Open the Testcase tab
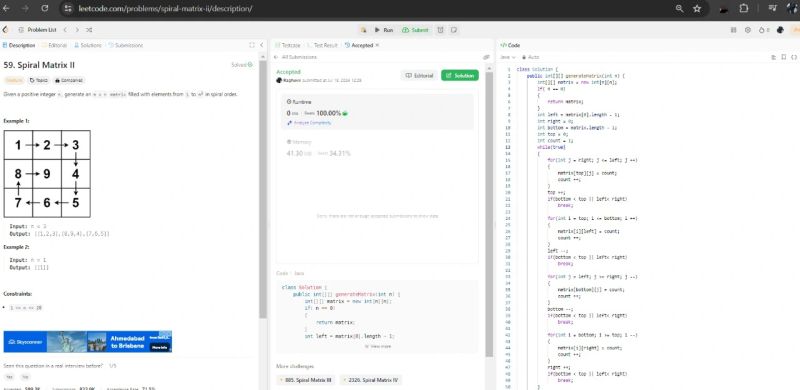The width and height of the screenshot is (800, 390). [x=288, y=45]
